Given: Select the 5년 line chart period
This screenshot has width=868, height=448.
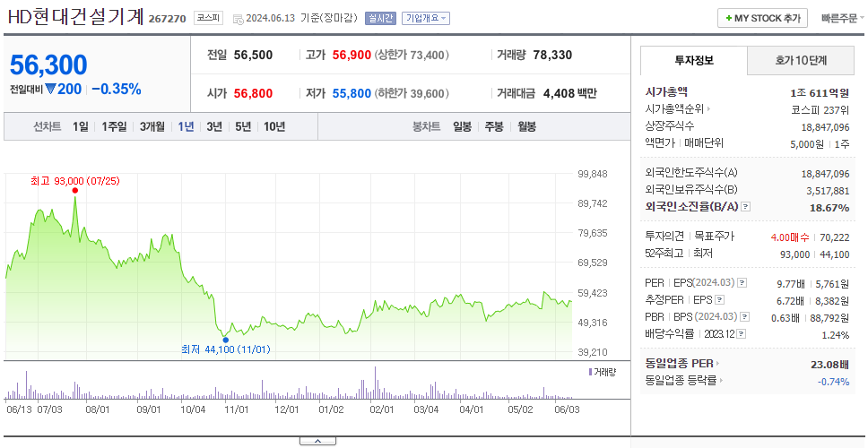Looking at the screenshot, I should (x=243, y=126).
